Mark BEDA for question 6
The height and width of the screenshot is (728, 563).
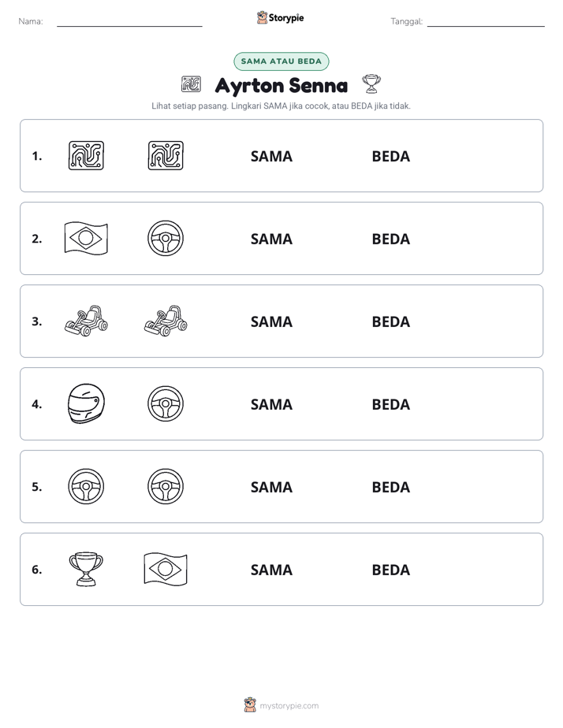[390, 570]
